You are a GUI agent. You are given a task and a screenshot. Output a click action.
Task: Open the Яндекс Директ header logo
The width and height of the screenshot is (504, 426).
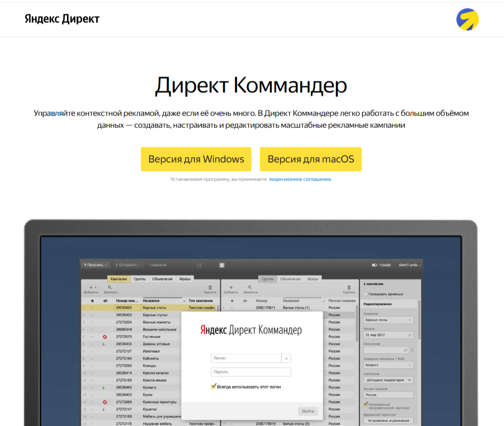click(x=62, y=19)
